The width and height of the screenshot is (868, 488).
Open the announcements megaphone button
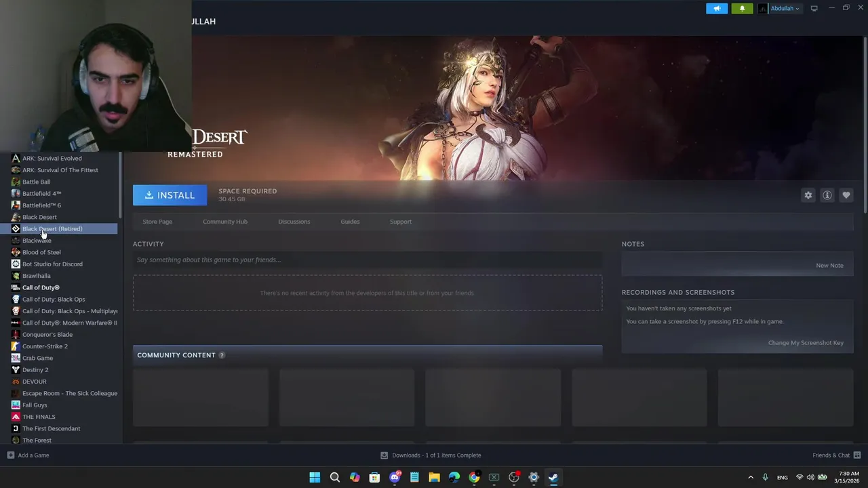(717, 8)
